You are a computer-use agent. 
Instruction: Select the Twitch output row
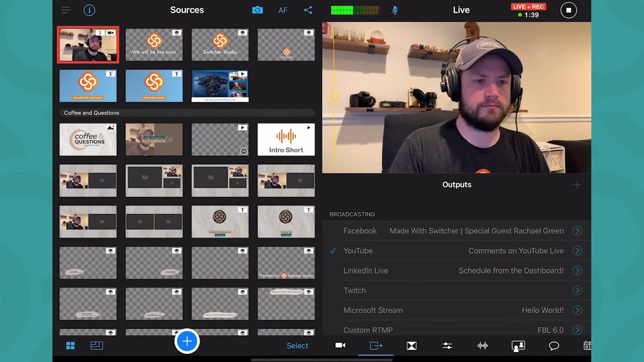(456, 291)
